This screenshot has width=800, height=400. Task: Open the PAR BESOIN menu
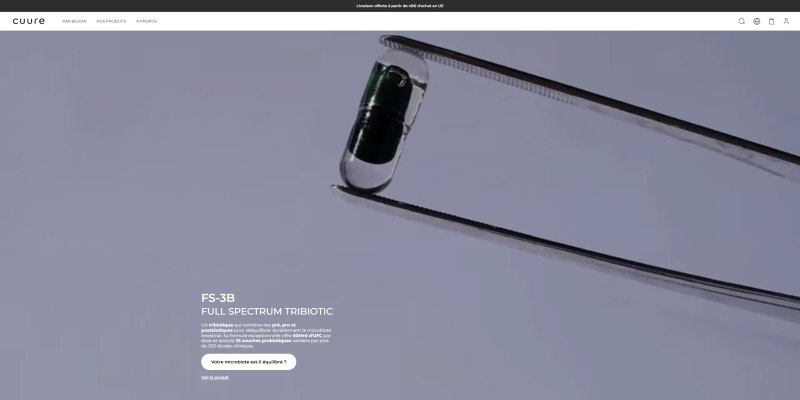pos(74,21)
